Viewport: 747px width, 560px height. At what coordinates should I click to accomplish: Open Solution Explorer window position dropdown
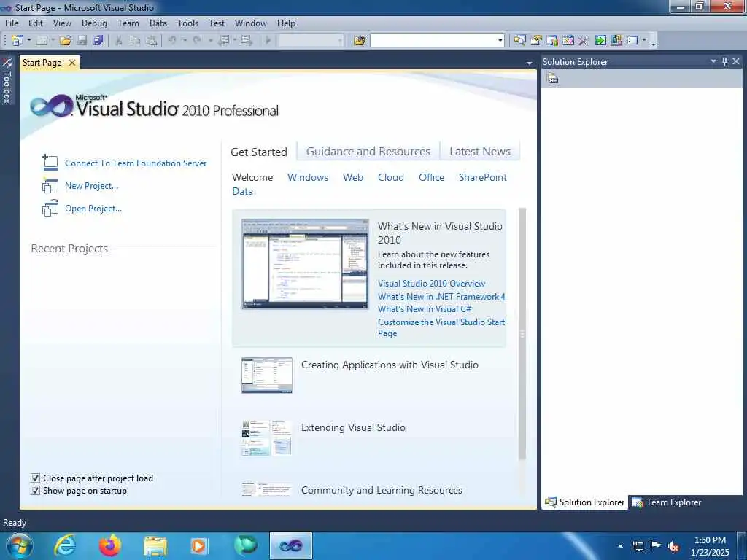pyautogui.click(x=713, y=61)
